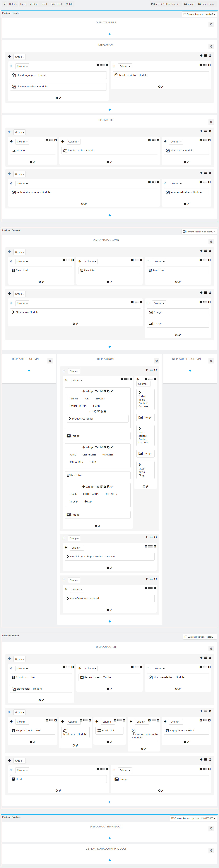Select the Block Link widget
The image size is (219, 868).
[110, 730]
